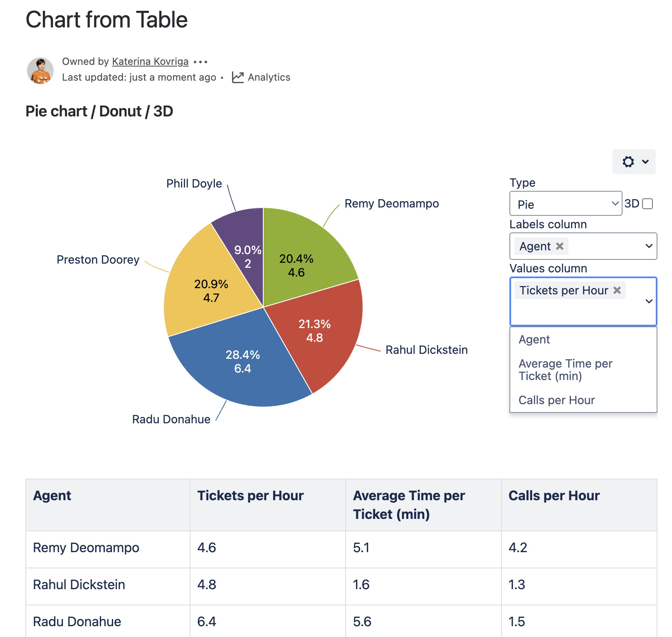Click the Analytics link
The image size is (672, 637).
click(x=269, y=77)
